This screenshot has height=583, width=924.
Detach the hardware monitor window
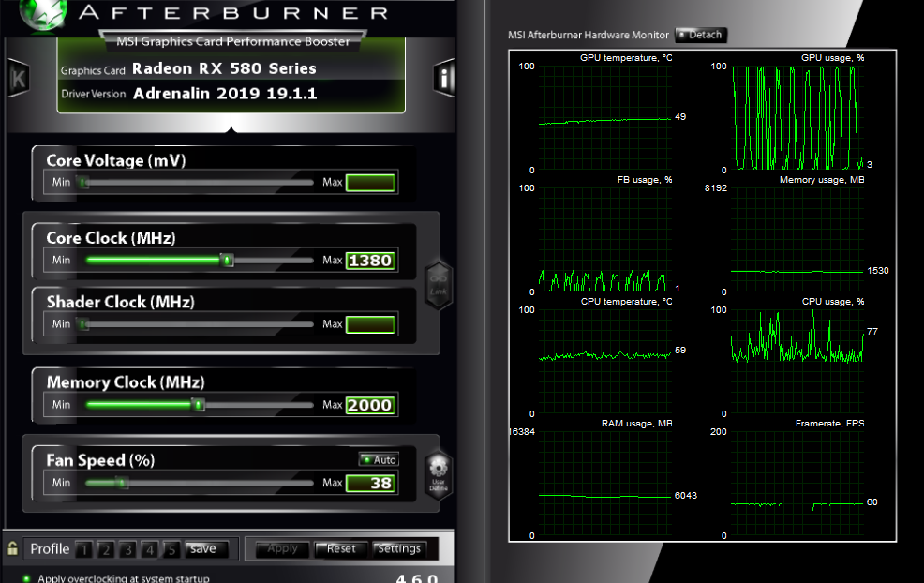click(x=701, y=35)
